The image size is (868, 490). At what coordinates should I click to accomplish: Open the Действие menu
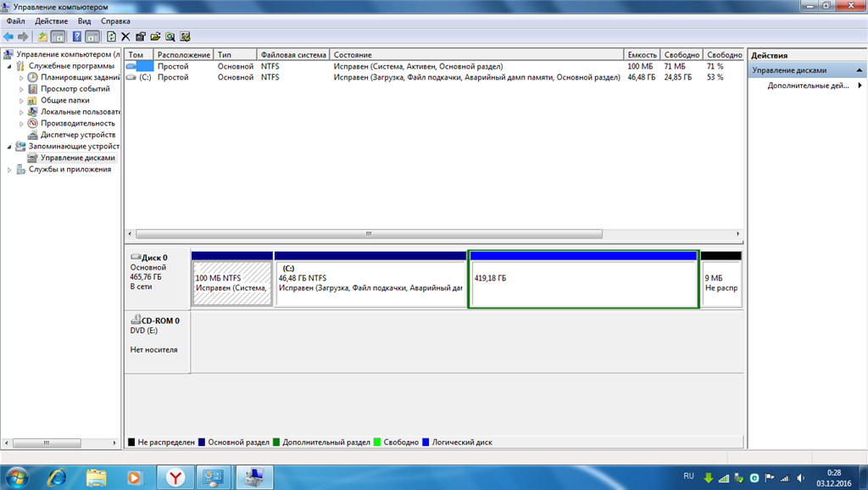pyautogui.click(x=52, y=21)
